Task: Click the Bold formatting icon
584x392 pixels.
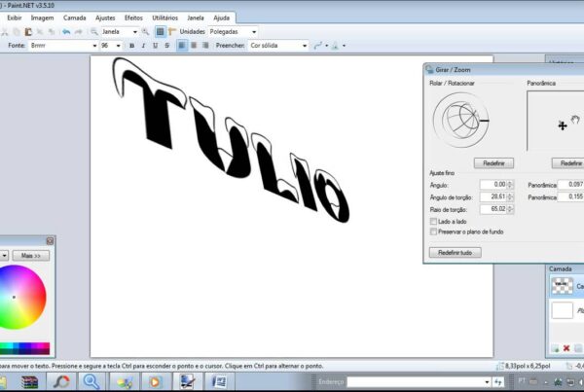Action: pyautogui.click(x=130, y=46)
